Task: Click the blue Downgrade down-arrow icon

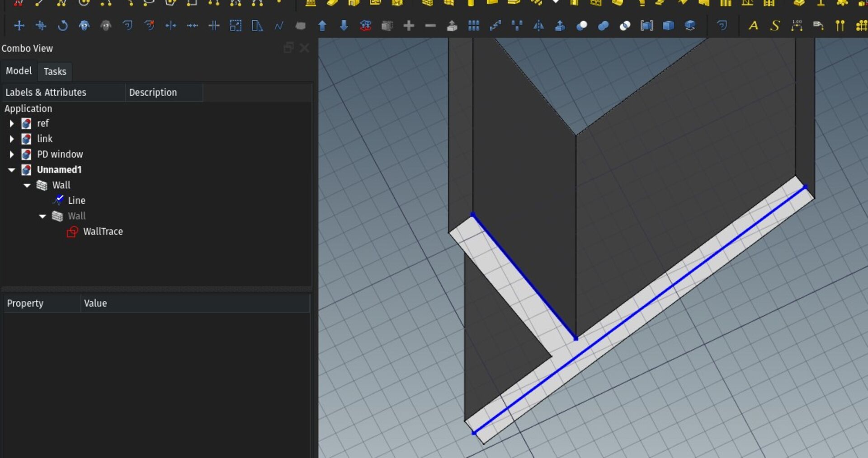Action: [x=344, y=26]
